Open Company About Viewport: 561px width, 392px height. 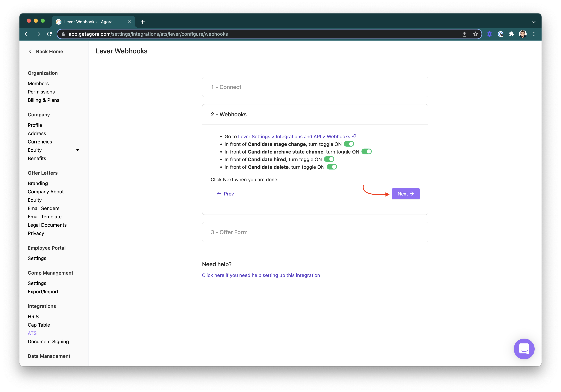pos(46,191)
